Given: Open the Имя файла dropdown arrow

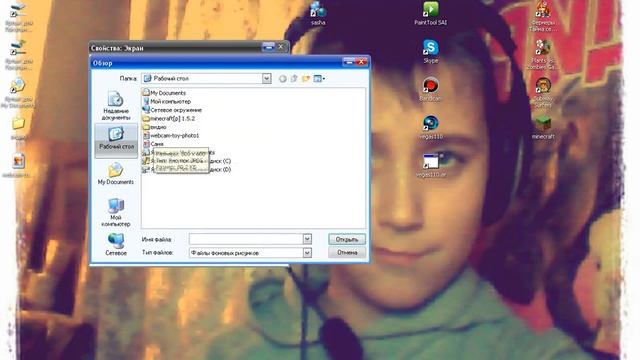Looking at the screenshot, I should [307, 239].
